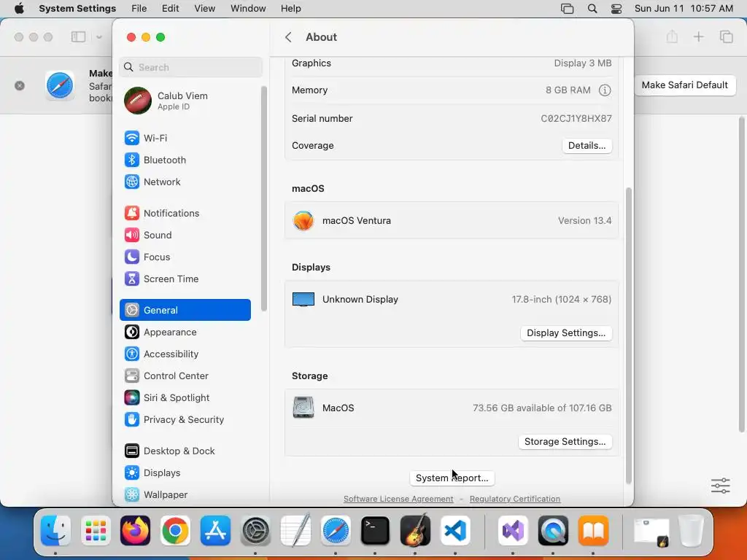Toggle Safari sidebar button
The height and width of the screenshot is (560, 747).
click(79, 36)
